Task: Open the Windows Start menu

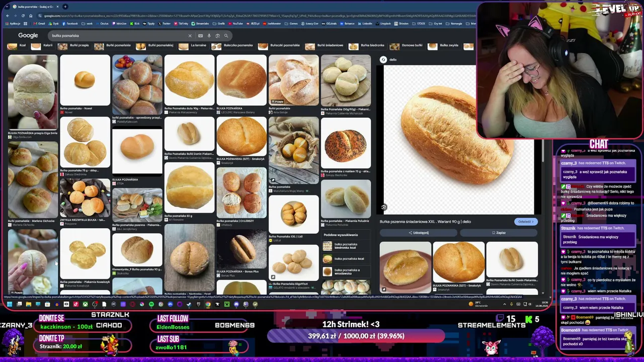Action: (10, 304)
